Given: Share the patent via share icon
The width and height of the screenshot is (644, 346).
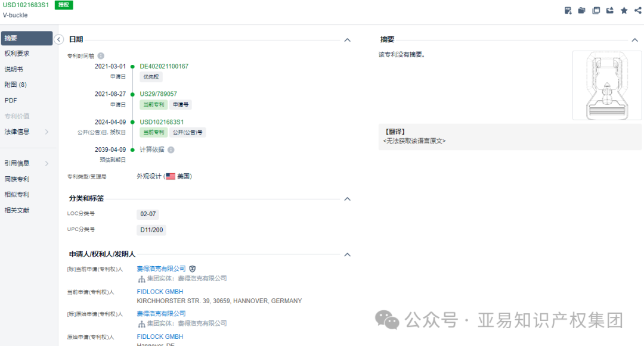Looking at the screenshot, I should click(637, 10).
